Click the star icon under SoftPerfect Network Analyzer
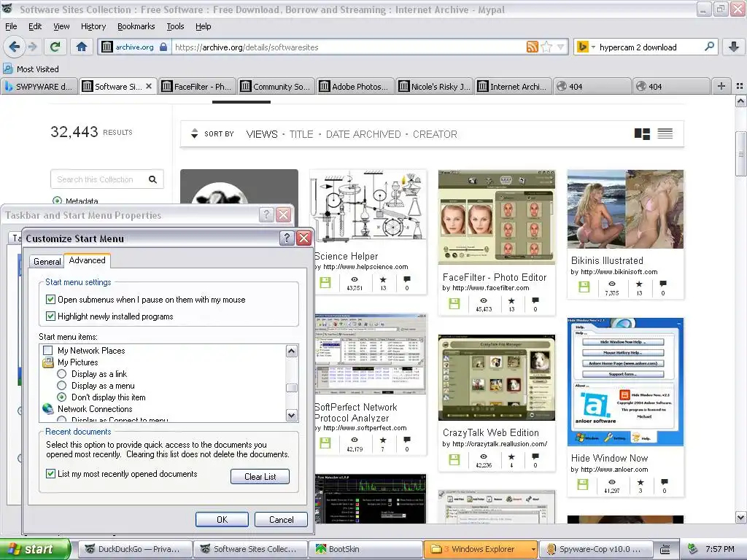747x560 pixels. (x=382, y=440)
